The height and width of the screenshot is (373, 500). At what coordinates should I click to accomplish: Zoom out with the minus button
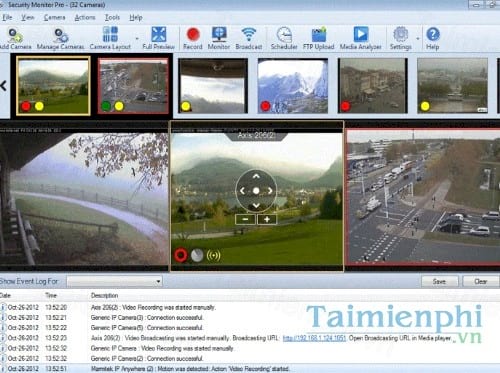(245, 219)
